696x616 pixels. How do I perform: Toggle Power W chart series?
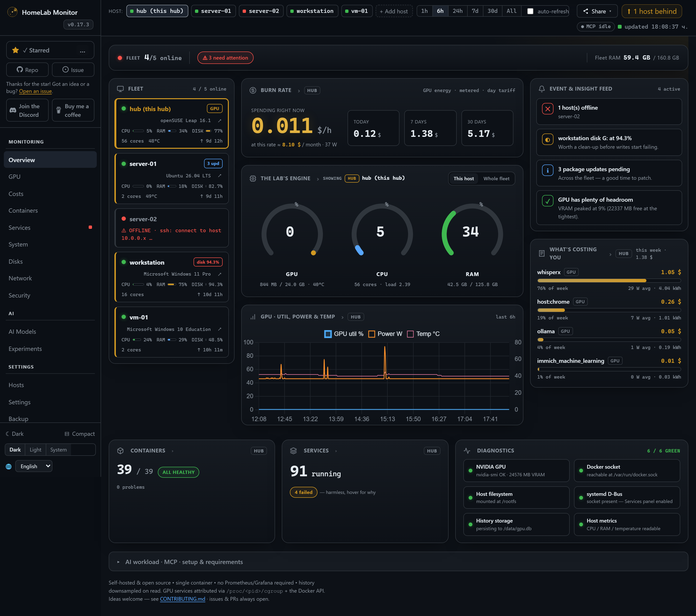click(385, 334)
